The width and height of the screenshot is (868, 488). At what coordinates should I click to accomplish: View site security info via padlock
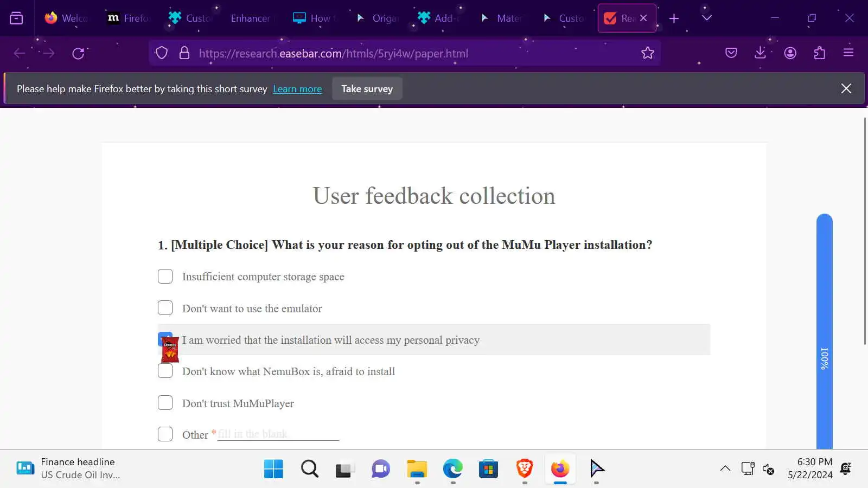[184, 53]
